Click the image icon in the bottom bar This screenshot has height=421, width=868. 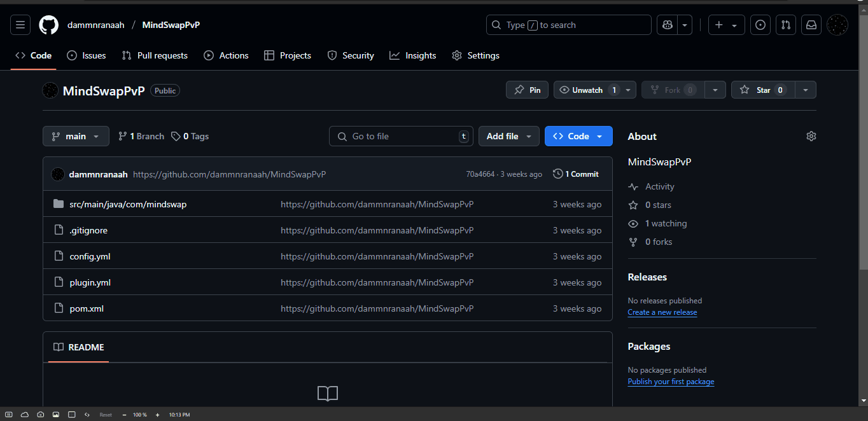(56, 415)
